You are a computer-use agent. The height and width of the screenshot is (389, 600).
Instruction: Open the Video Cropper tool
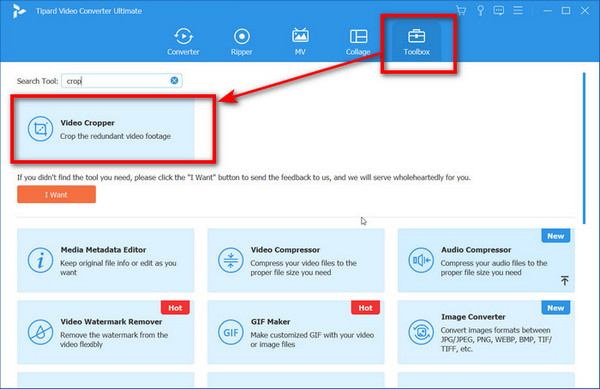click(106, 129)
